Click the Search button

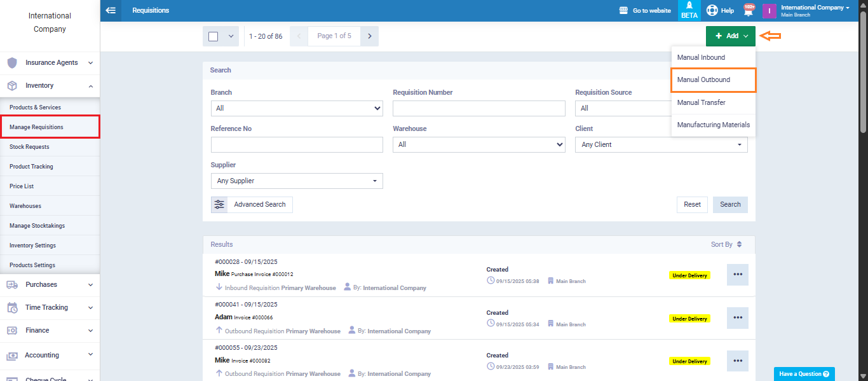point(730,204)
